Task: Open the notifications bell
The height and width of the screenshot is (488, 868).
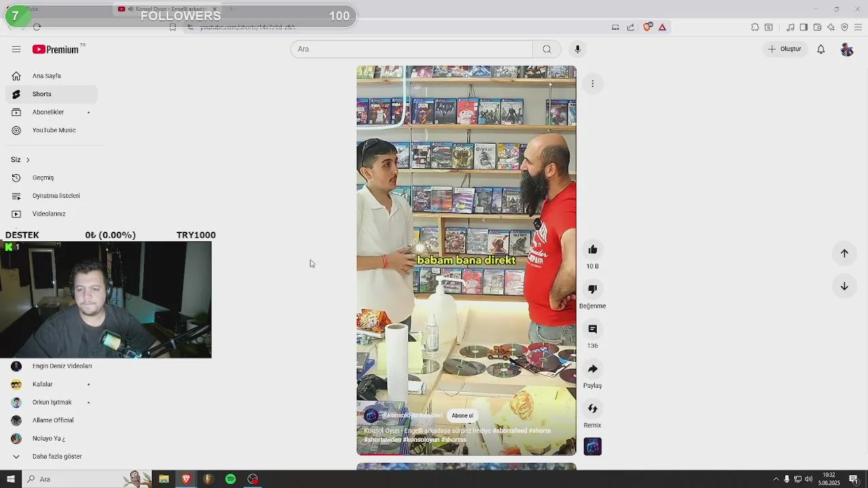Action: point(821,49)
